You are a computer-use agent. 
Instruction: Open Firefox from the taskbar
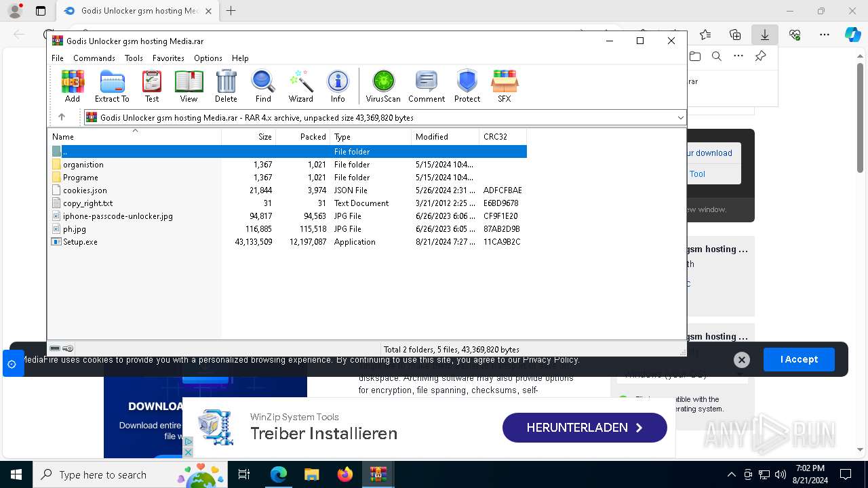click(345, 474)
